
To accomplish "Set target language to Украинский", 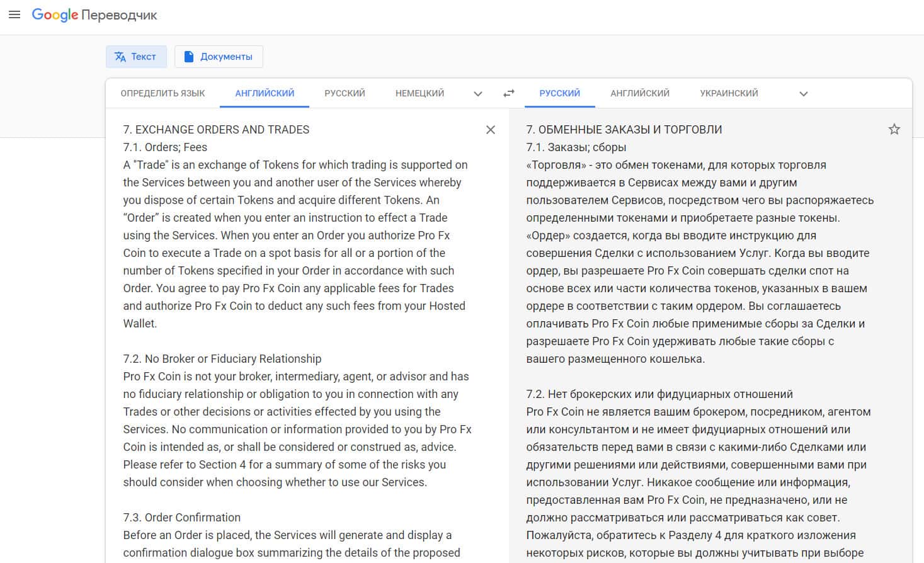I will pyautogui.click(x=729, y=93).
